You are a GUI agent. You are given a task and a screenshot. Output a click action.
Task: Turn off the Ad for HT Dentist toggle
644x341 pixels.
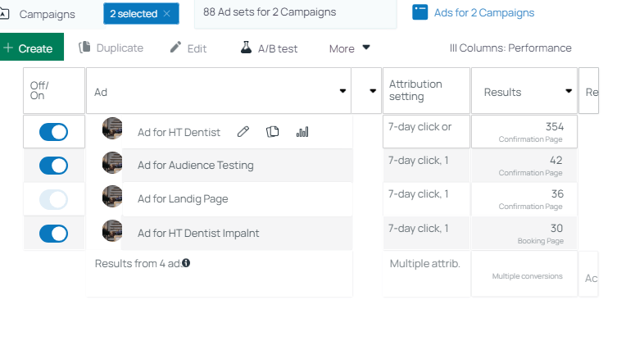pos(54,132)
